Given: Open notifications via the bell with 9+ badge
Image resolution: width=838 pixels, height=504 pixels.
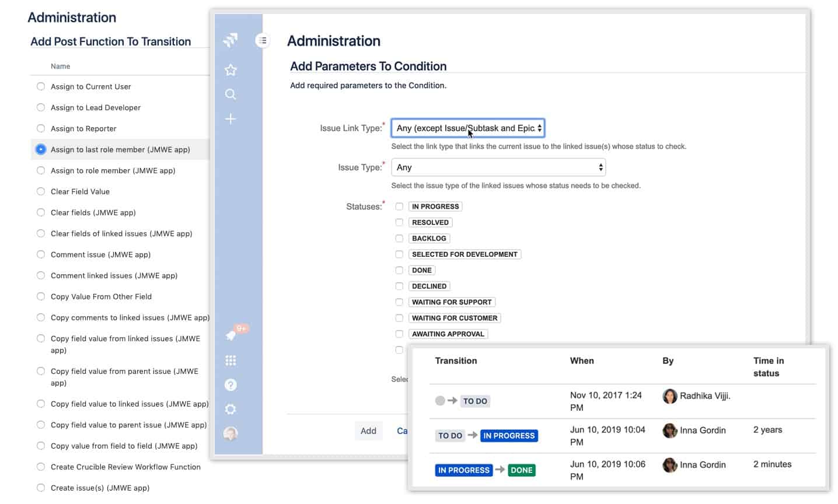Looking at the screenshot, I should [231, 335].
